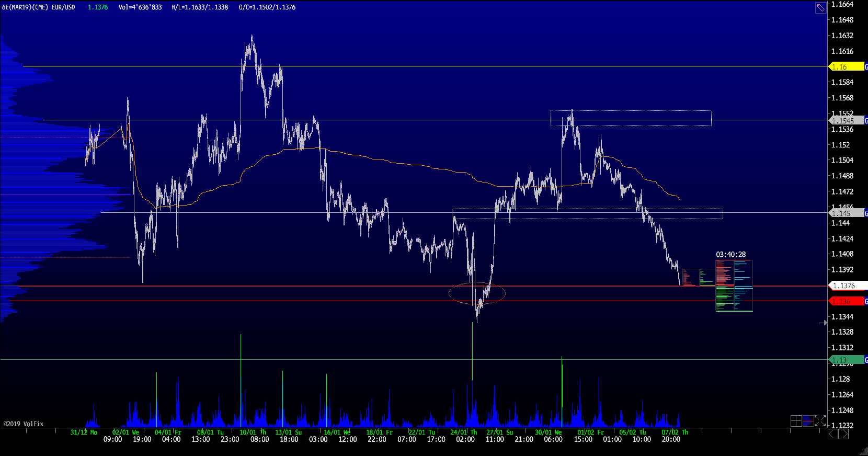This screenshot has height=456, width=868.
Task: Click the orange tag icon at top right
Action: pos(820,7)
